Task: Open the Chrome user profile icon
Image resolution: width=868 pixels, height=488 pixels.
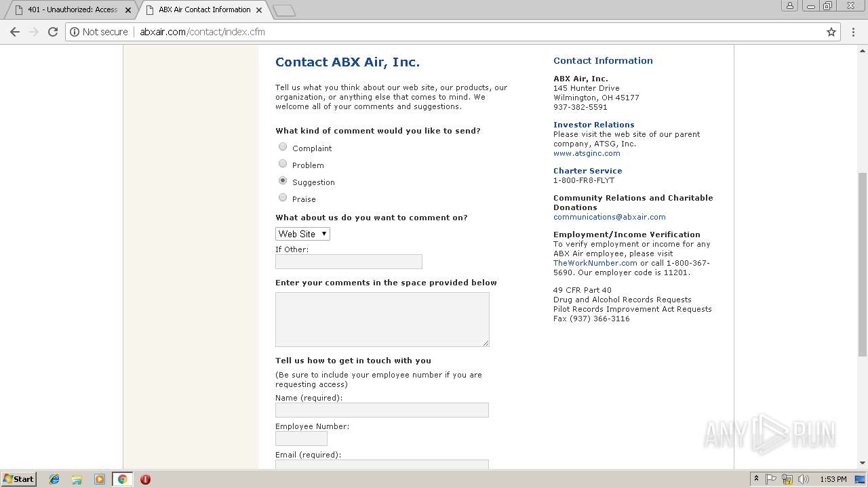Action: pos(790,6)
